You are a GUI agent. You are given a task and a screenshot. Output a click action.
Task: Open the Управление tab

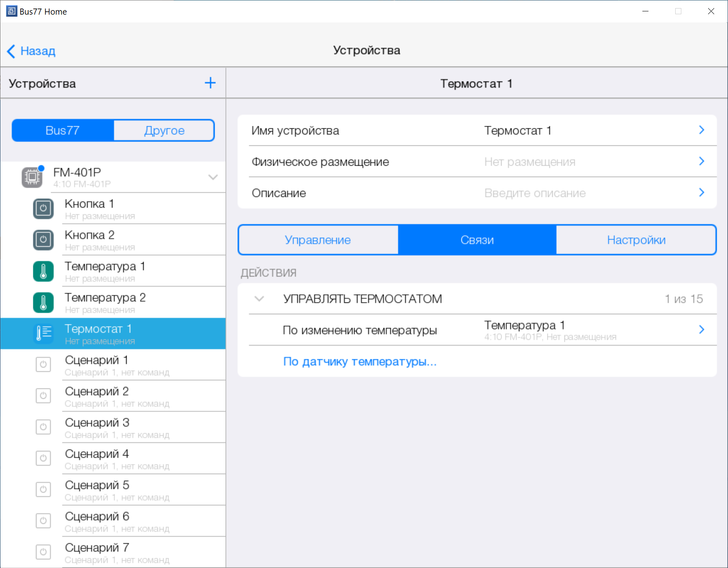click(318, 240)
